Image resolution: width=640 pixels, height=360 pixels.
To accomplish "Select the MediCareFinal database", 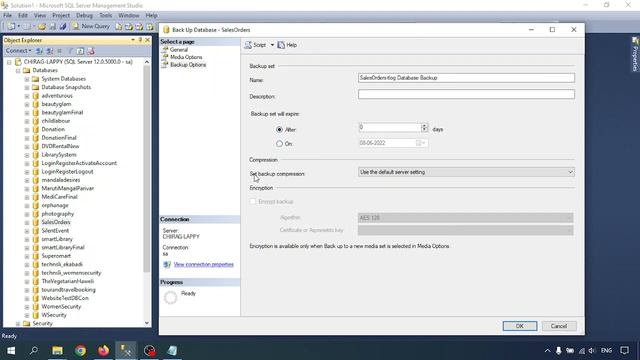I will 60,197.
